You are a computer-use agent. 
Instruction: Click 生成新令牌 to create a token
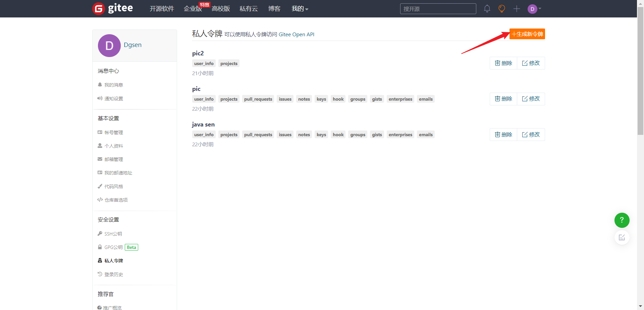click(x=527, y=34)
